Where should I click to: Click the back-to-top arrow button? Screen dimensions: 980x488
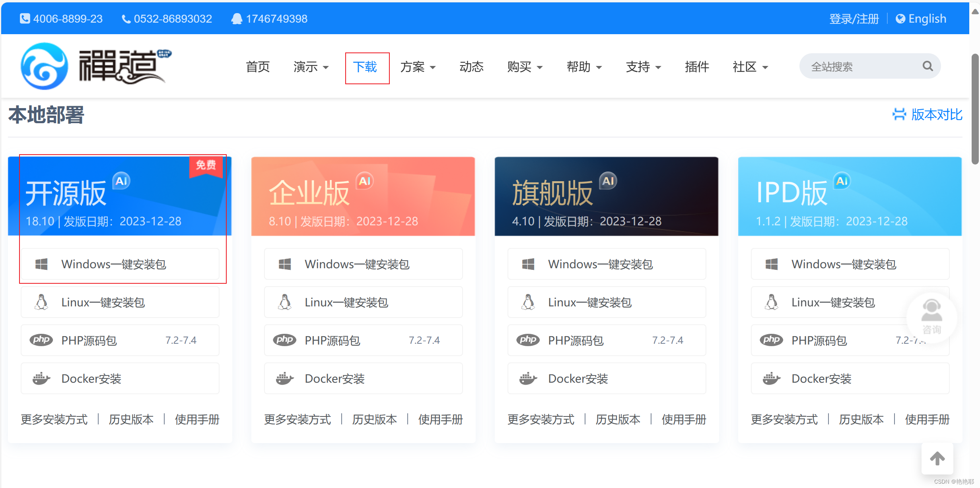tap(937, 459)
